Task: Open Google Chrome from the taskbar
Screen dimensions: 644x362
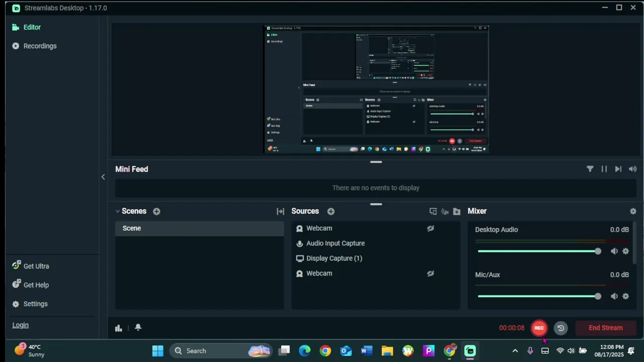Action: pos(326,351)
